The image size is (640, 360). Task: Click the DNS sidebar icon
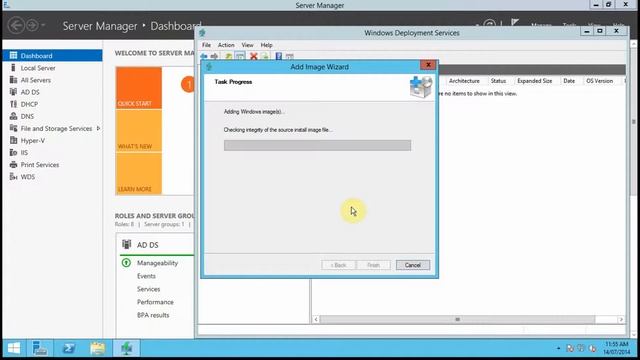[13, 116]
